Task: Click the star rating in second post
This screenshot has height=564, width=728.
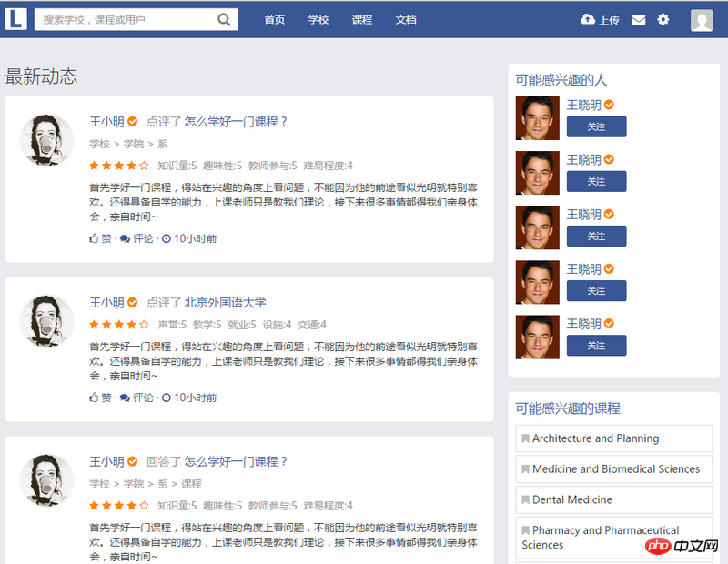Action: pos(119,325)
